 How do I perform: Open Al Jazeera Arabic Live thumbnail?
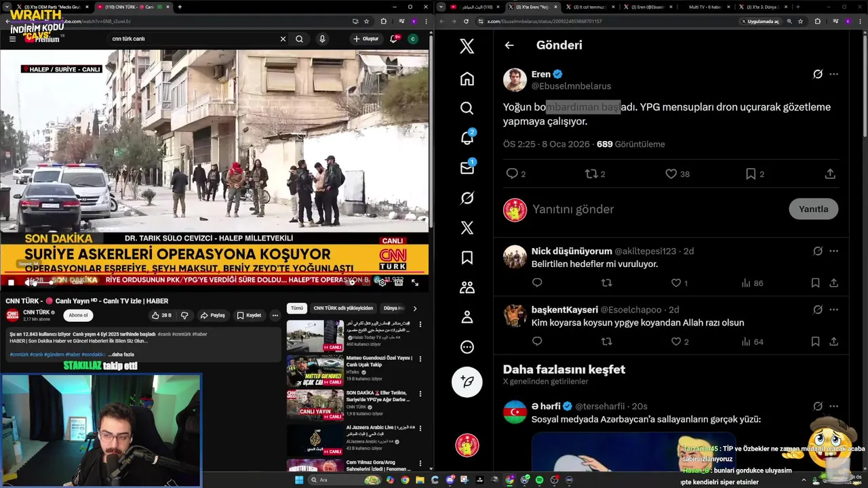pos(315,440)
